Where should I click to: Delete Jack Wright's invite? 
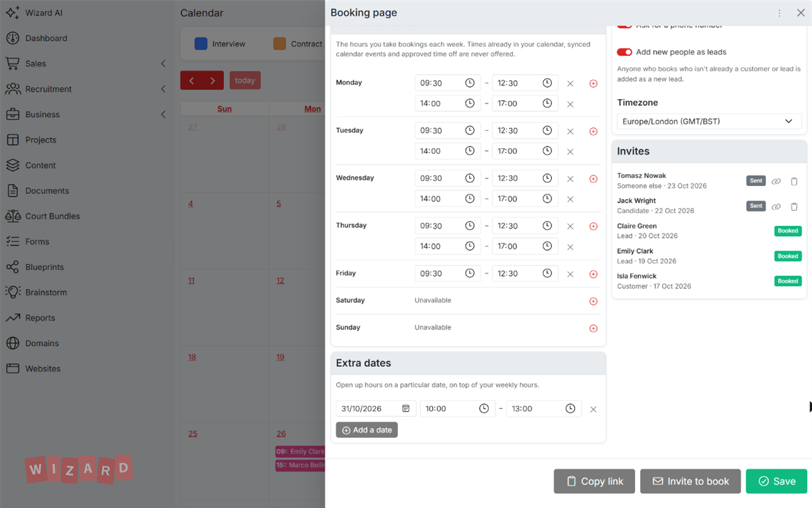[794, 206]
